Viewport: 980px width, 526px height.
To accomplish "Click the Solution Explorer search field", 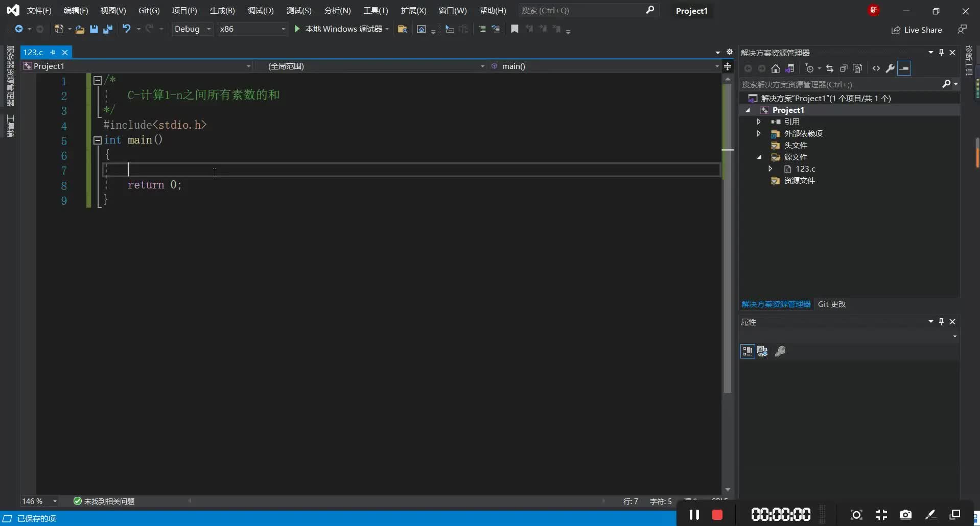I will (x=841, y=84).
